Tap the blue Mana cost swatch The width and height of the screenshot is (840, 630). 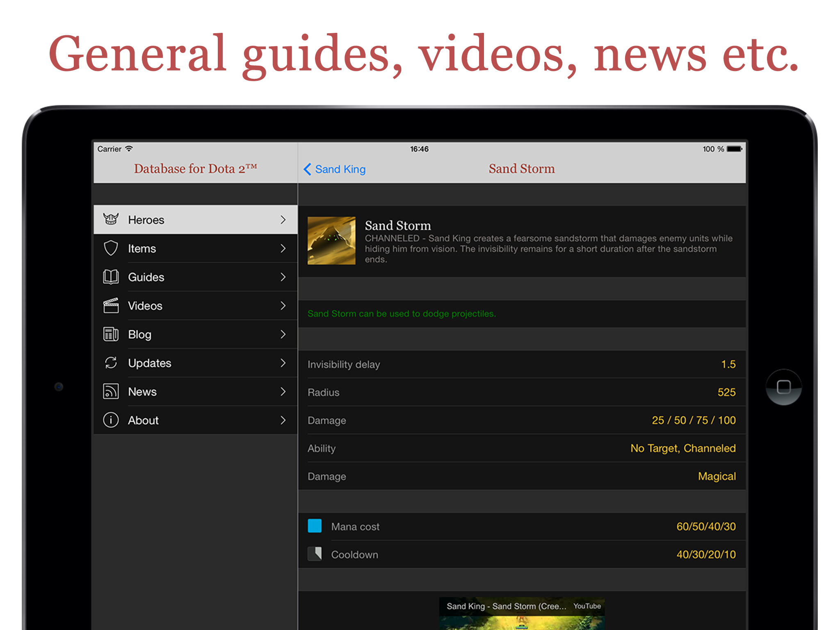[x=315, y=526]
